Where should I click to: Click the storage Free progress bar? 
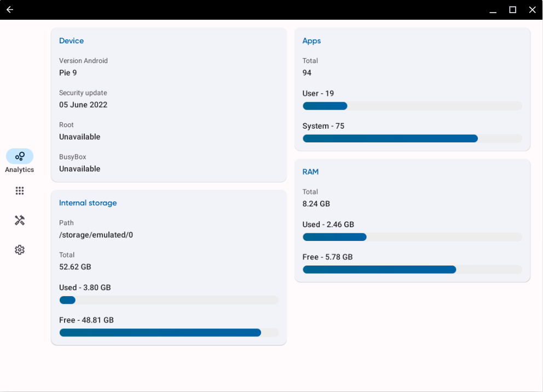coord(169,332)
